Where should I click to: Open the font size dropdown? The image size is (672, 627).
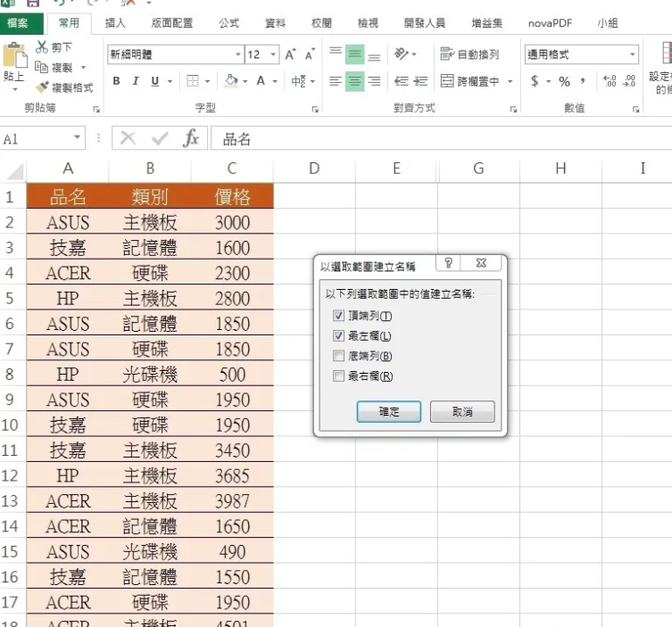click(x=273, y=54)
